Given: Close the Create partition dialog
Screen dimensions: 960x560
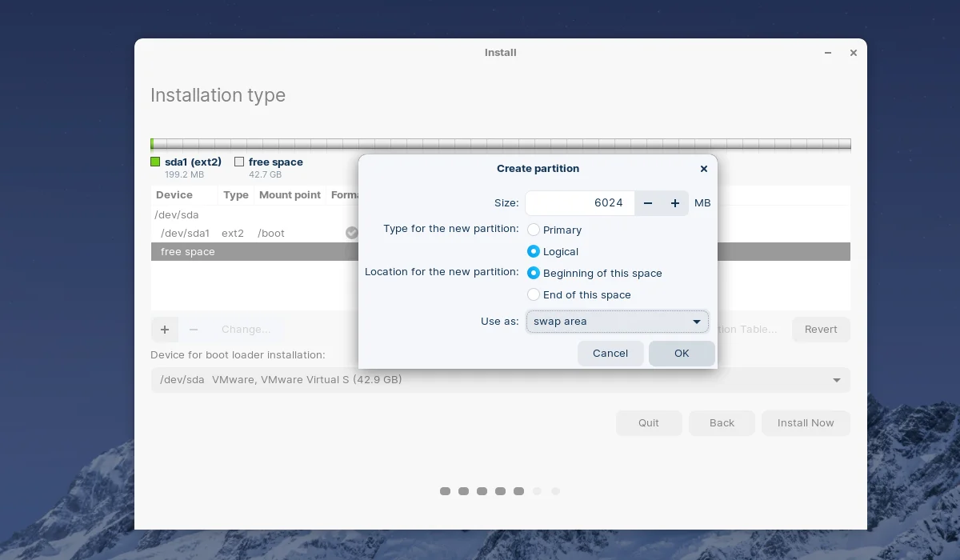Looking at the screenshot, I should 704,169.
